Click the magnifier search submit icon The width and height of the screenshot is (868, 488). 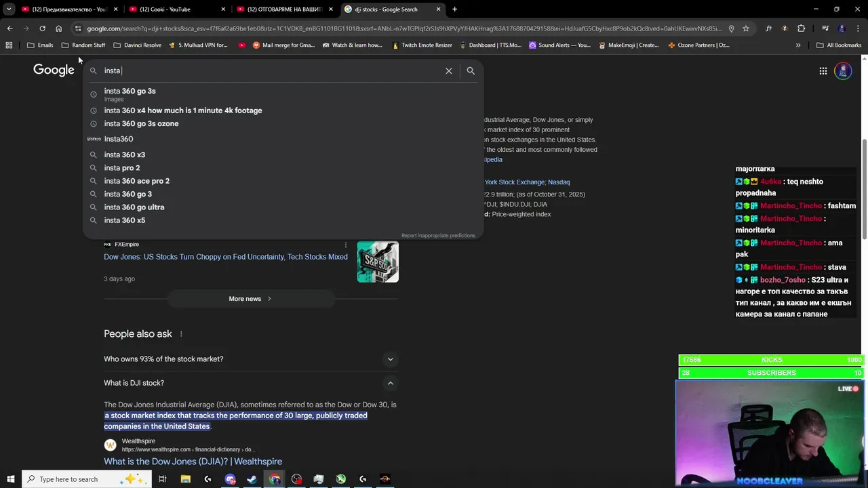tap(471, 70)
